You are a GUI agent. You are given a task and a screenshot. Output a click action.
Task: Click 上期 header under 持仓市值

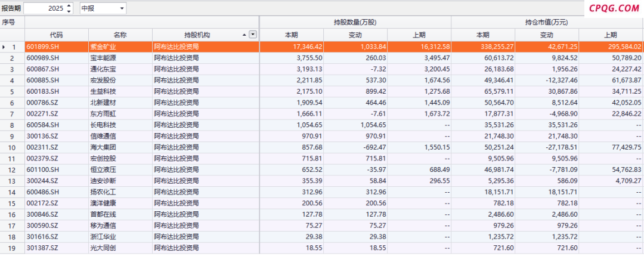pyautogui.click(x=611, y=35)
